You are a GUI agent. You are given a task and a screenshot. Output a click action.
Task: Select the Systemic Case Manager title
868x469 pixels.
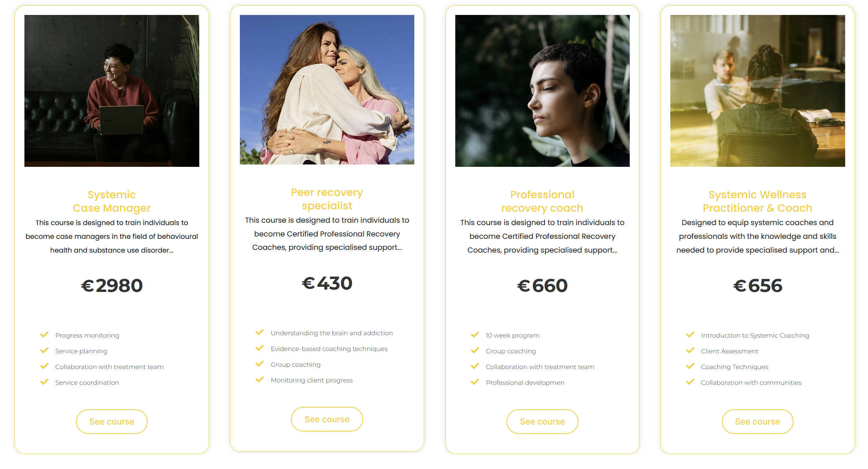[112, 201]
